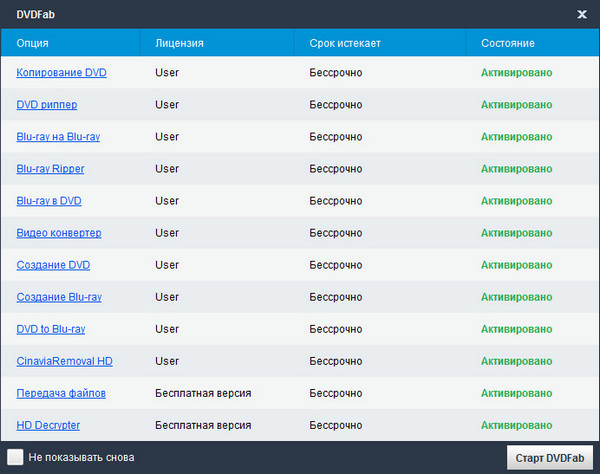This screenshot has width=600, height=474.
Task: Click Активировано status in Копирование DVD row
Action: tap(516, 73)
